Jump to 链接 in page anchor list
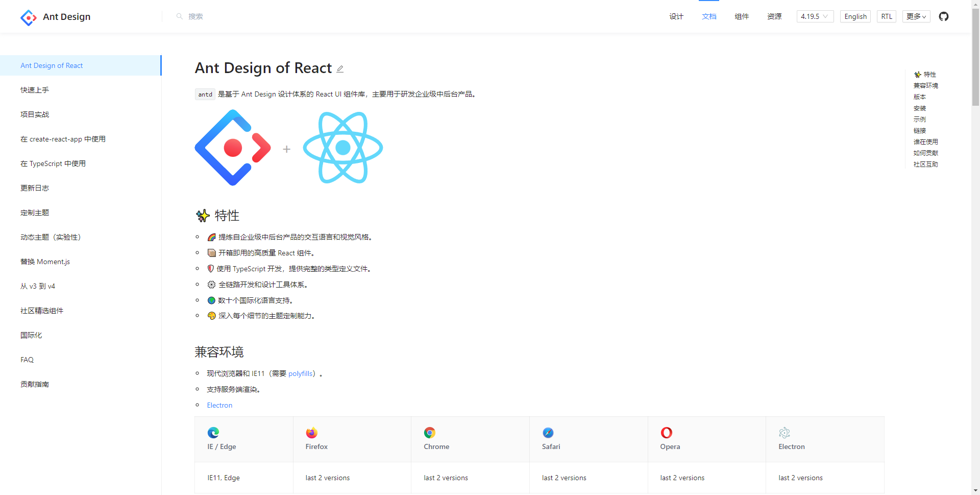Viewport: 980px width, 495px height. (x=920, y=131)
